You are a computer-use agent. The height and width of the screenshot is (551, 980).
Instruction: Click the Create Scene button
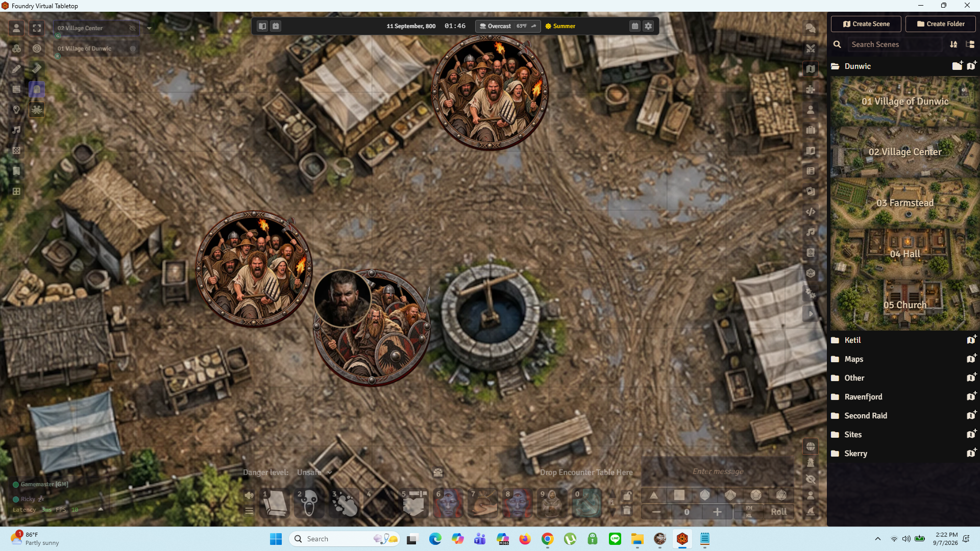pos(866,24)
